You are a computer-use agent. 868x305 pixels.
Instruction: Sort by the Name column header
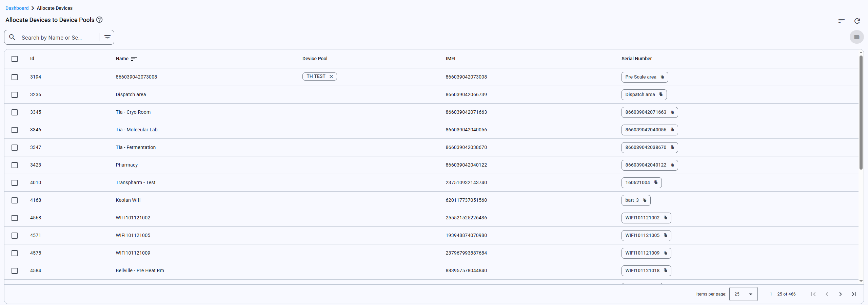(122, 59)
